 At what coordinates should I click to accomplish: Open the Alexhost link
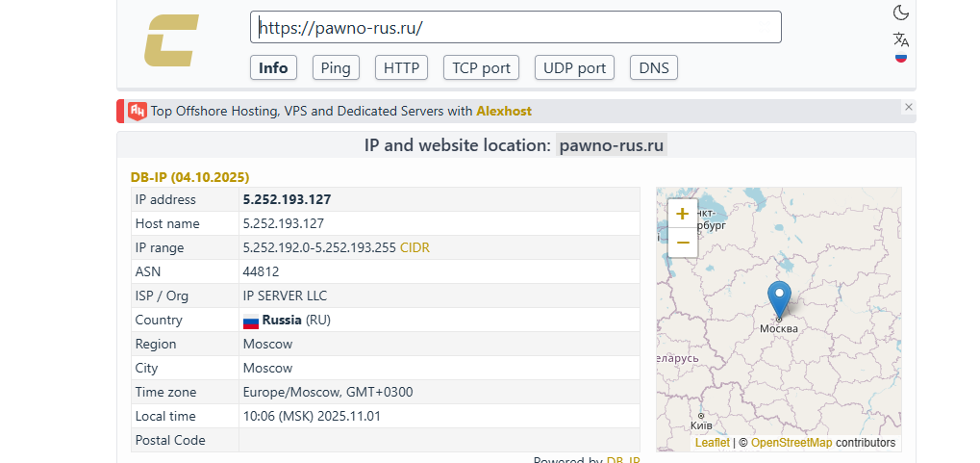(x=504, y=111)
